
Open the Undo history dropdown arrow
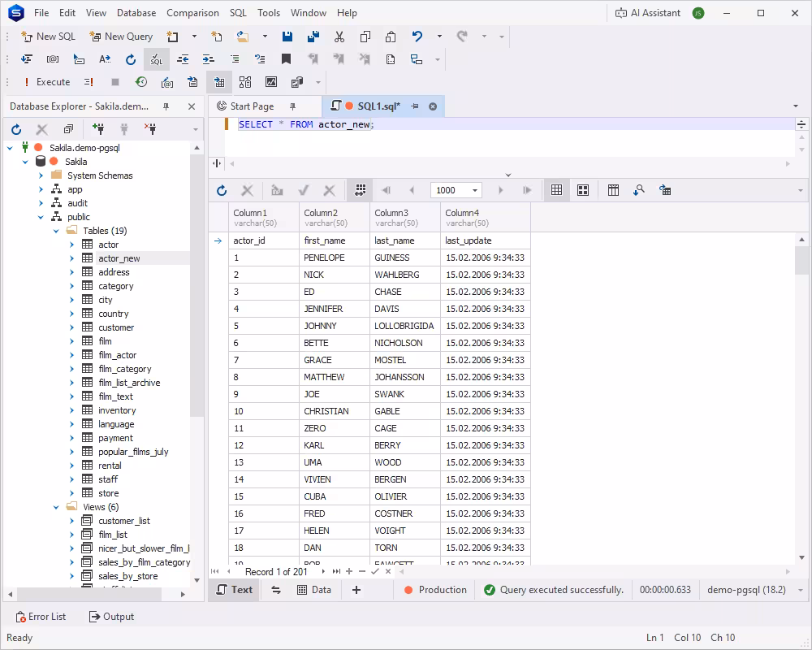(439, 37)
